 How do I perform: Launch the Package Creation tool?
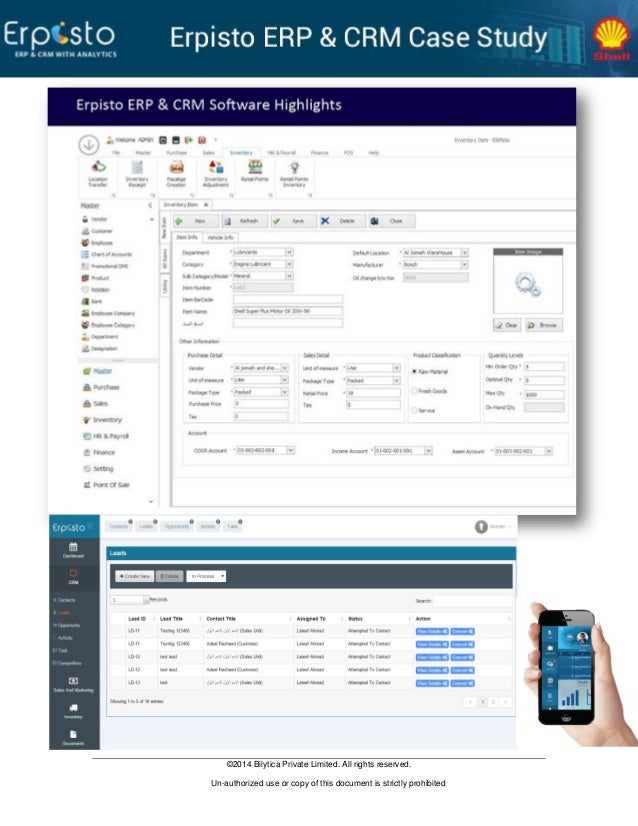coord(176,173)
